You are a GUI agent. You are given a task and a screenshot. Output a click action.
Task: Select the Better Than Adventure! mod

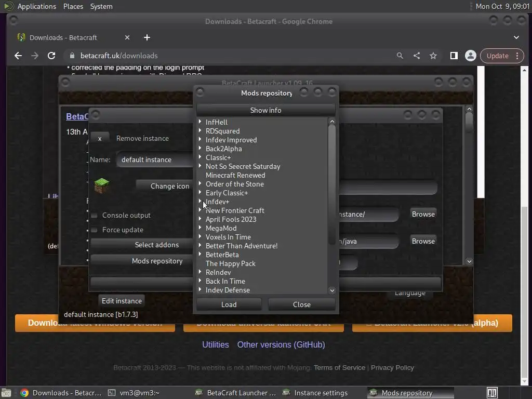coord(242,246)
